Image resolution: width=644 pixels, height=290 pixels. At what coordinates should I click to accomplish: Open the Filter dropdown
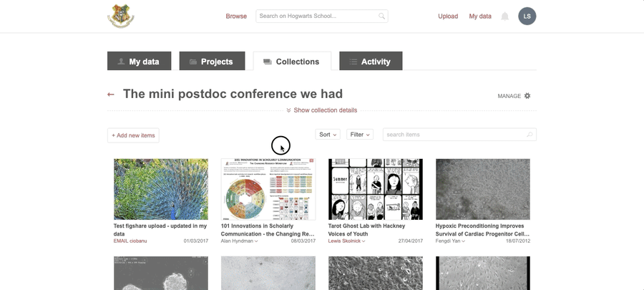tap(359, 135)
